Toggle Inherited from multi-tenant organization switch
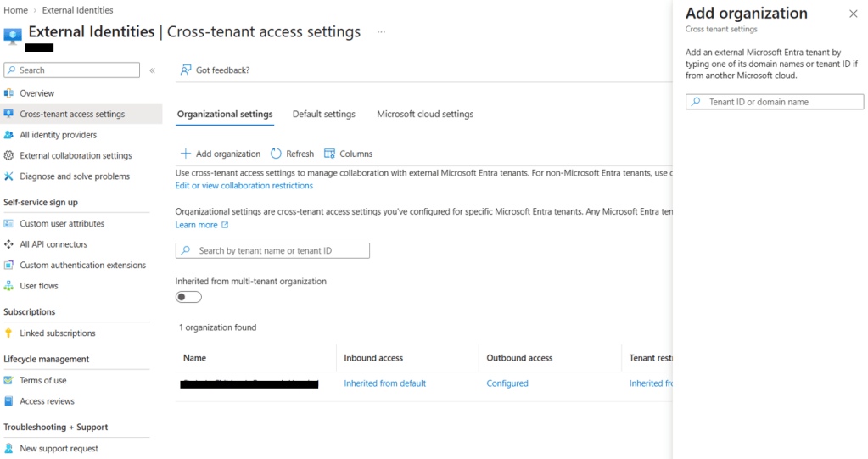Viewport: 868px width, 459px height. 188,297
